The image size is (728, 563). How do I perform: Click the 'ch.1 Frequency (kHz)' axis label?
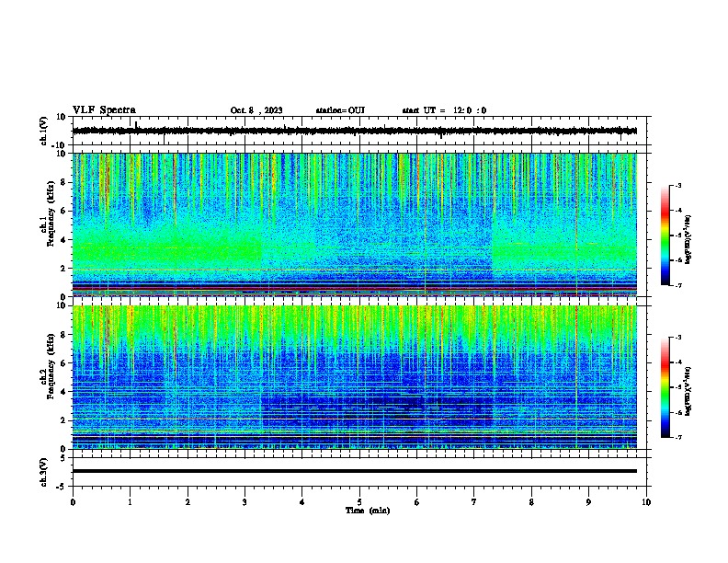[48, 214]
